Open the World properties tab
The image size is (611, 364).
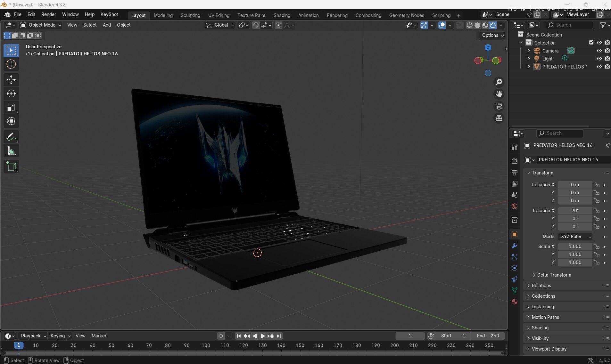tap(515, 206)
